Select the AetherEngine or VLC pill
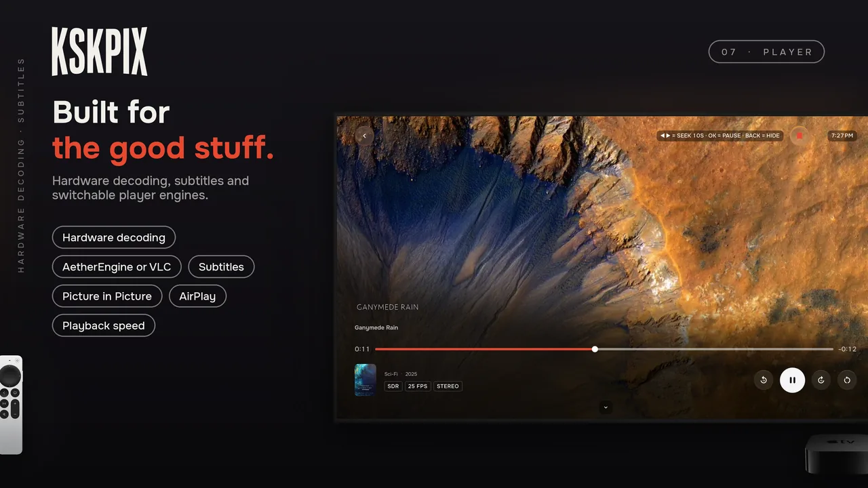The image size is (868, 488). (x=117, y=267)
